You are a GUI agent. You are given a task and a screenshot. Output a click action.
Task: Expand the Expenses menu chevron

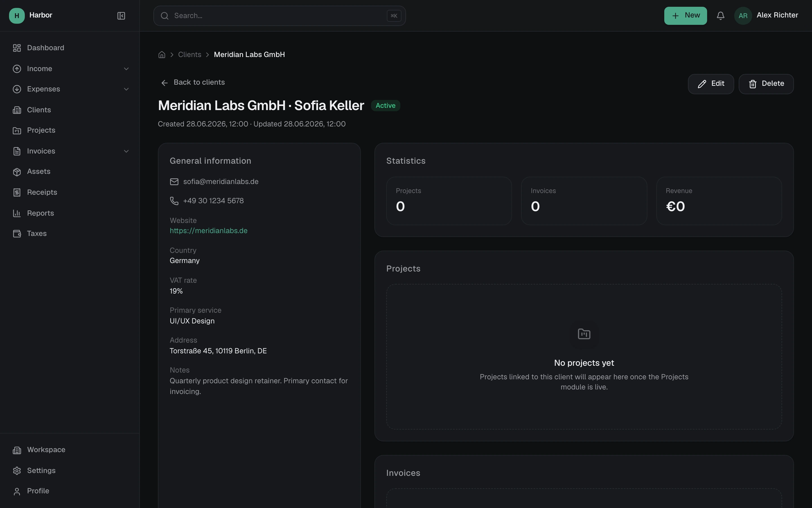tap(126, 89)
